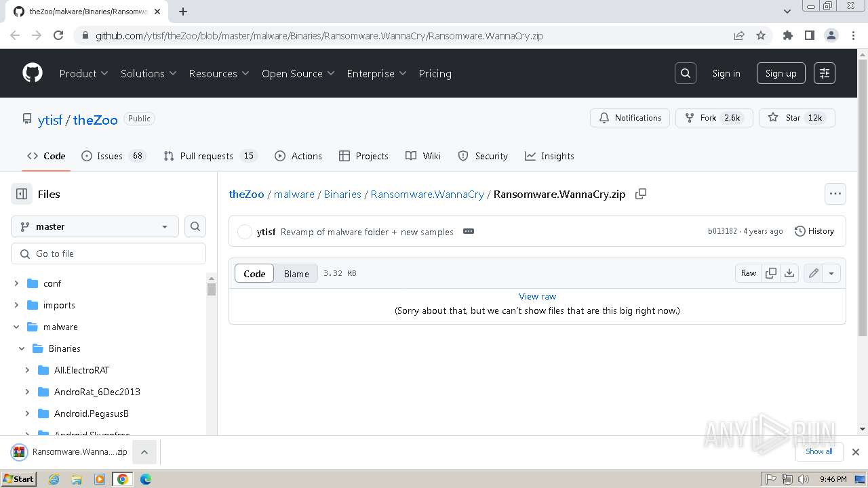
Task: Click the View raw link
Action: click(x=537, y=296)
